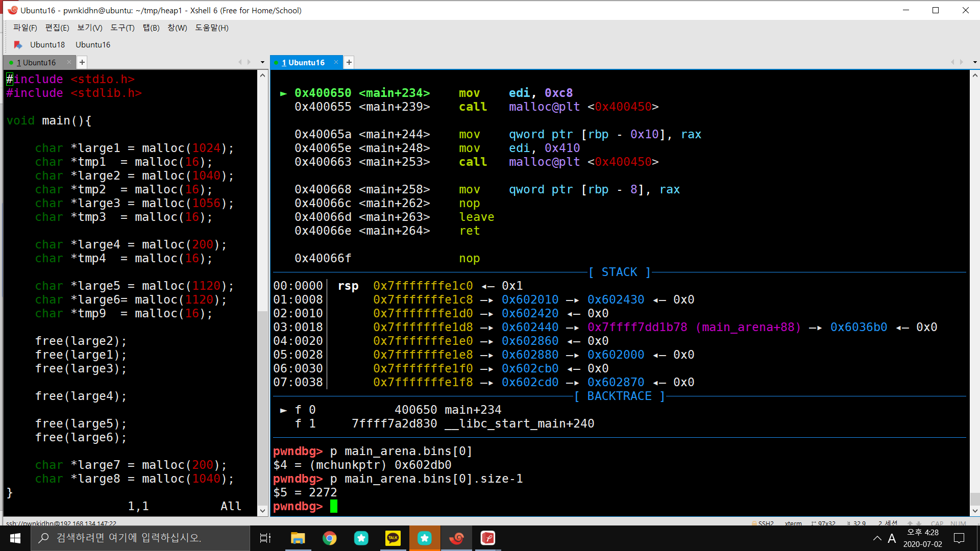Click the Ubuntu16 session shortcut in links bar
980x551 pixels.
point(93,45)
